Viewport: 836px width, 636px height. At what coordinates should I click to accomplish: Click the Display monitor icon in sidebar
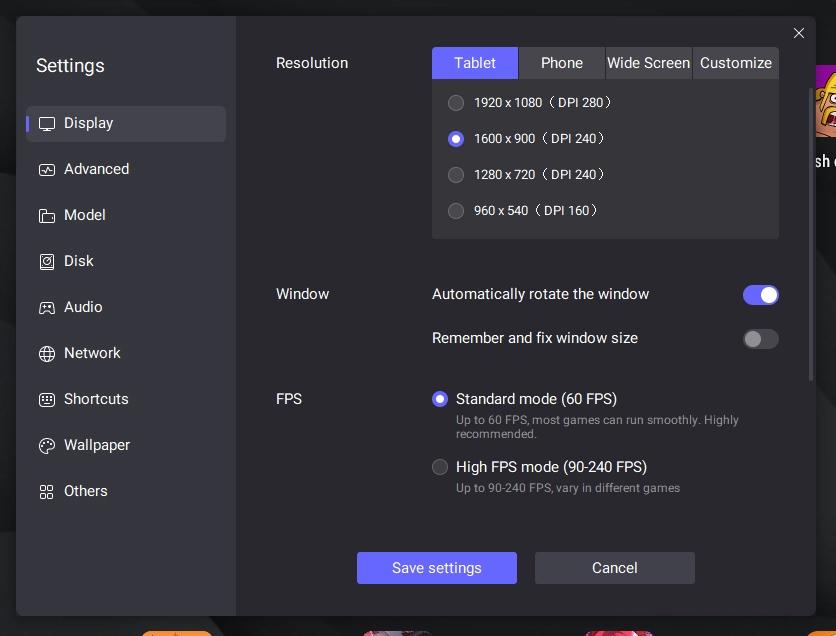coord(47,124)
